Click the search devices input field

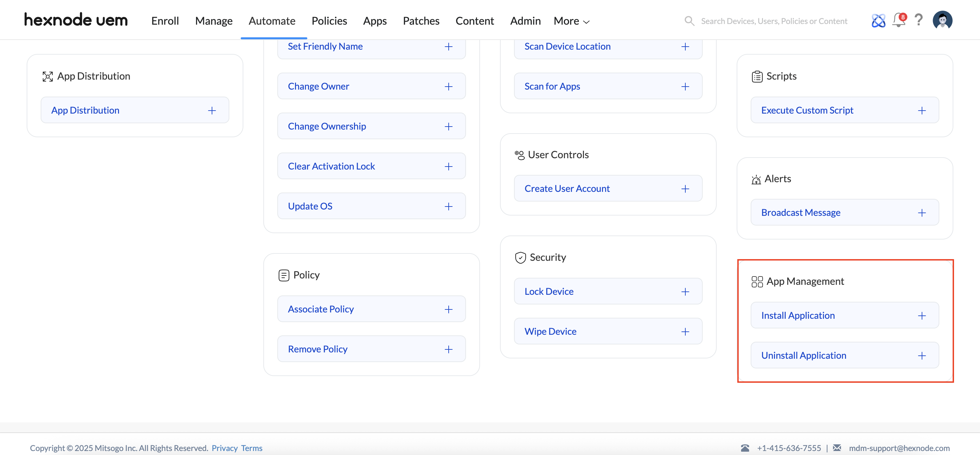774,21
